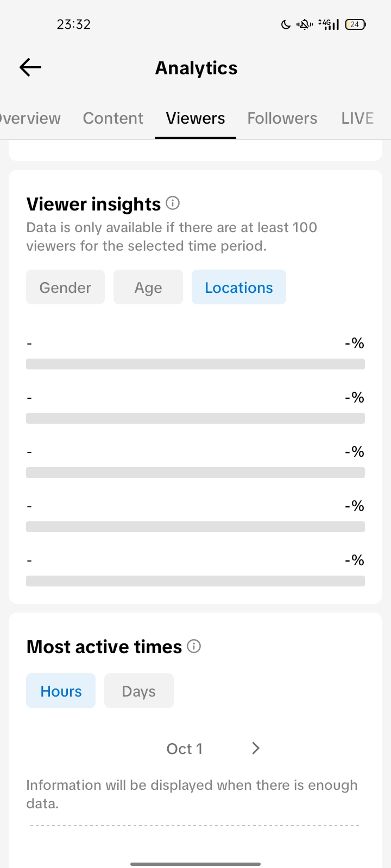Switch to the LIVE tab
The width and height of the screenshot is (391, 868).
click(x=357, y=118)
